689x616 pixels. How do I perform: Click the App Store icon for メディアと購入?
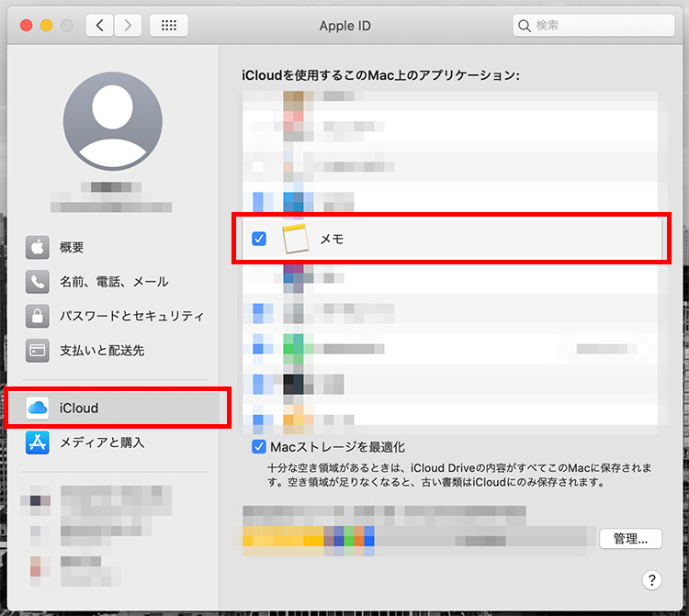pyautogui.click(x=38, y=442)
